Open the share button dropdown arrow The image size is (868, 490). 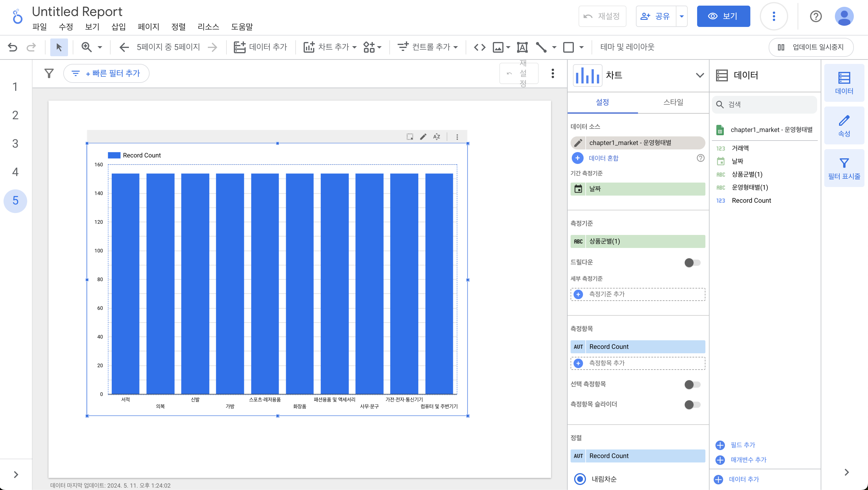click(681, 16)
